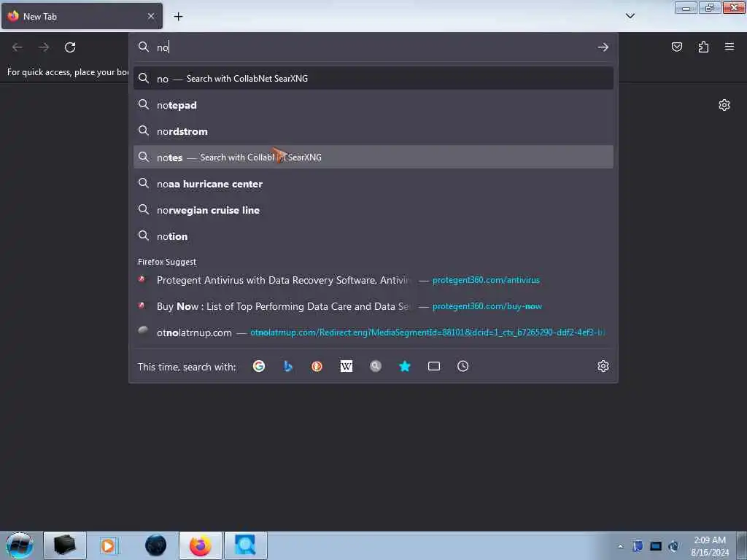This screenshot has width=747, height=560.
Task: Open Protegent Antivirus with Data Recovery result
Action: point(373,280)
